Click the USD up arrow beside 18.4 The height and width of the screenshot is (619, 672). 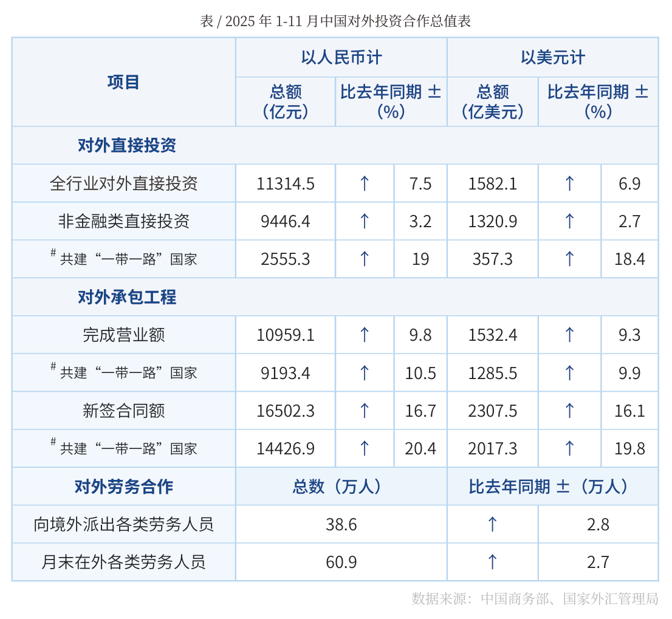coord(569,259)
